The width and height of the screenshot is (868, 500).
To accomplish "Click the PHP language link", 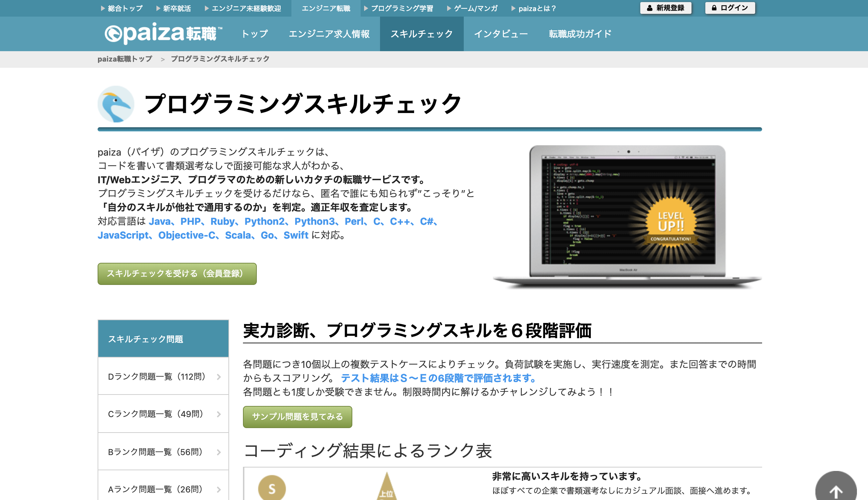I will pyautogui.click(x=190, y=221).
